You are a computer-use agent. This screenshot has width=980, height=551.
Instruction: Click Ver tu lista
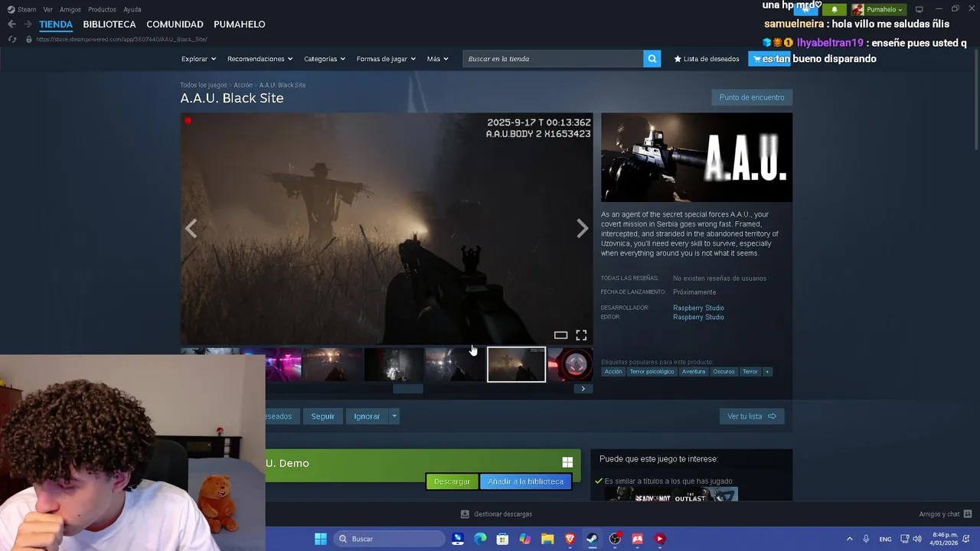coord(752,416)
